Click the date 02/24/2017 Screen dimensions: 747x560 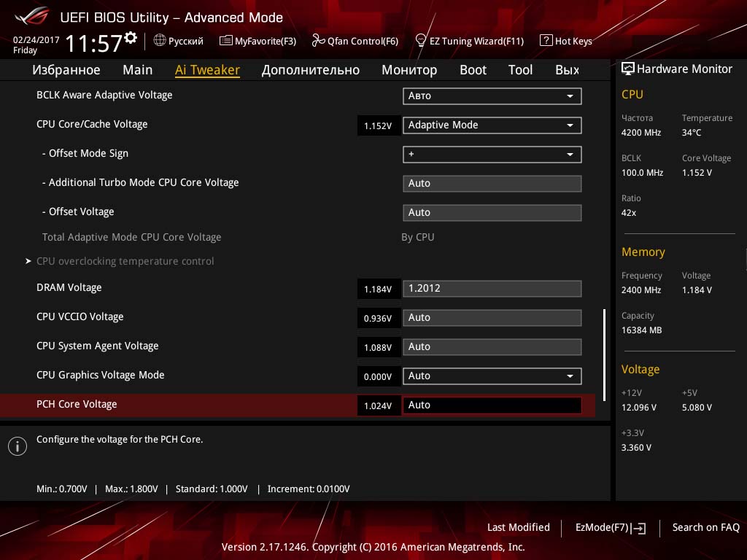click(x=36, y=40)
